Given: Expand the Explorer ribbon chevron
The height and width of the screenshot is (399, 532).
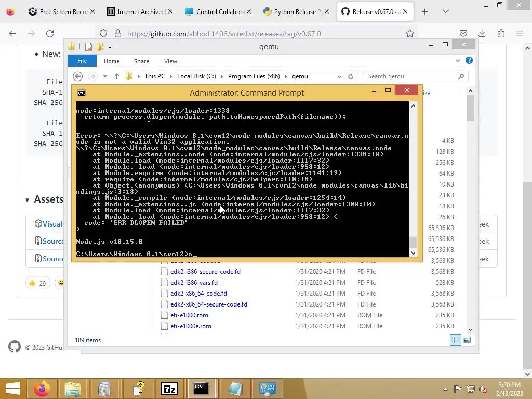Looking at the screenshot, I should pos(458,61).
